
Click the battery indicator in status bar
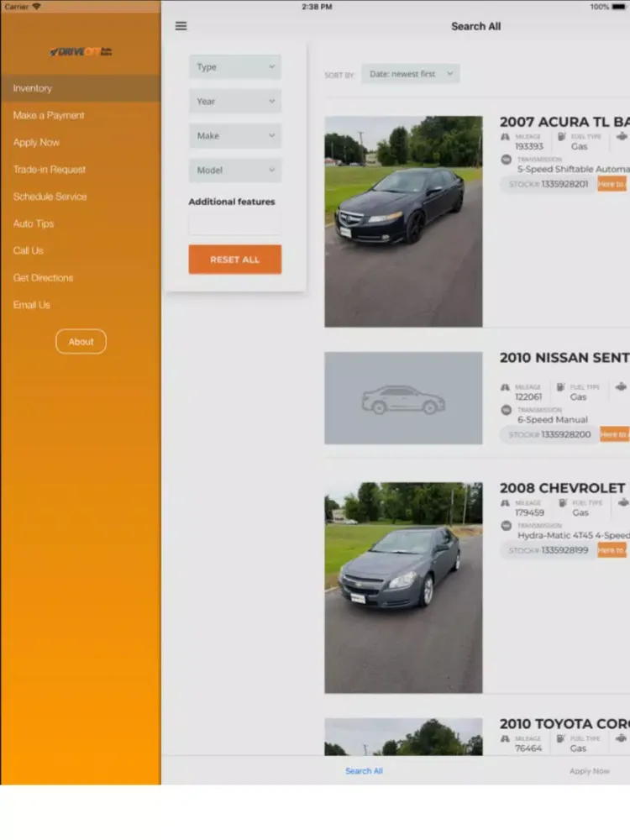click(619, 7)
